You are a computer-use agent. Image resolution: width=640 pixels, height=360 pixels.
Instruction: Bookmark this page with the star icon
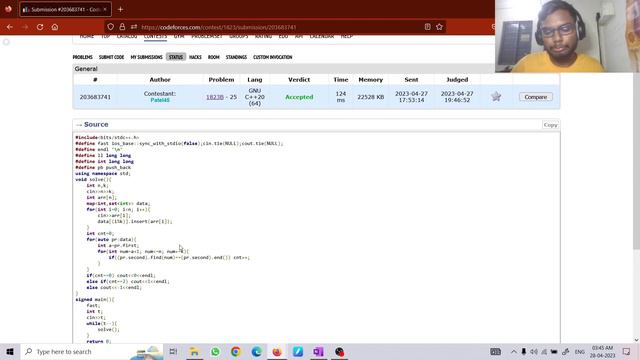tap(439, 27)
